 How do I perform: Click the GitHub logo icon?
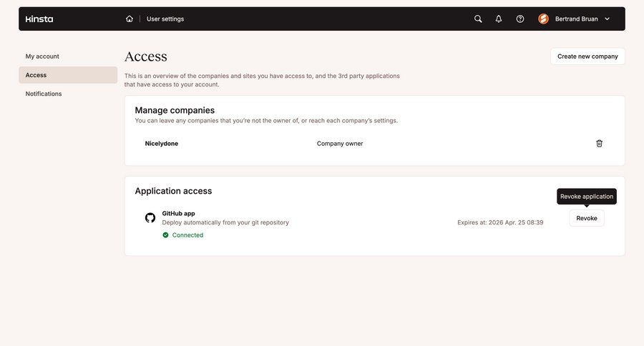150,218
